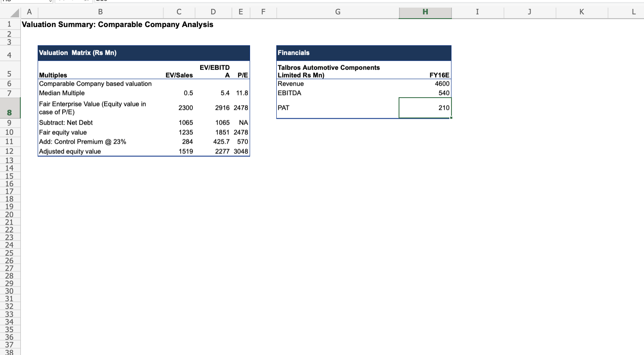Viewport: 644px width, 355px height.
Task: Select row 12 header
Action: (x=10, y=151)
